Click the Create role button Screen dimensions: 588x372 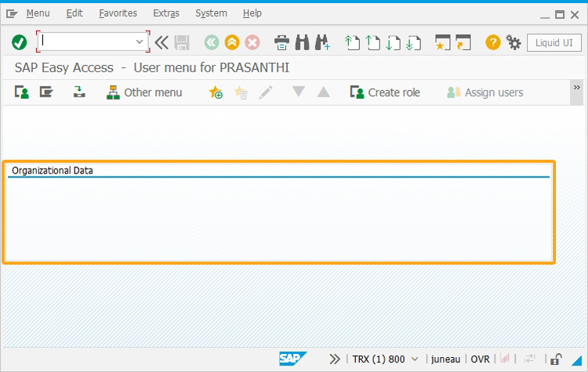point(385,93)
